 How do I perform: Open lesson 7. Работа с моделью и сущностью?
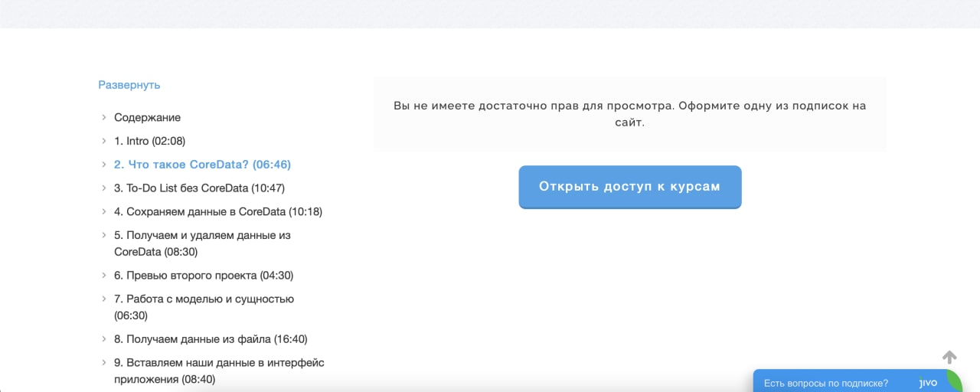204,307
